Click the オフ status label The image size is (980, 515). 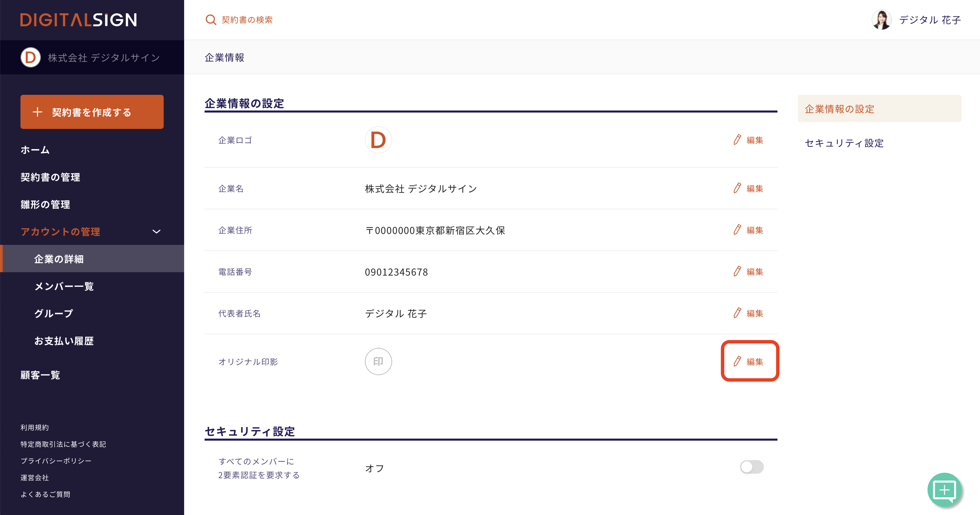pyautogui.click(x=374, y=468)
